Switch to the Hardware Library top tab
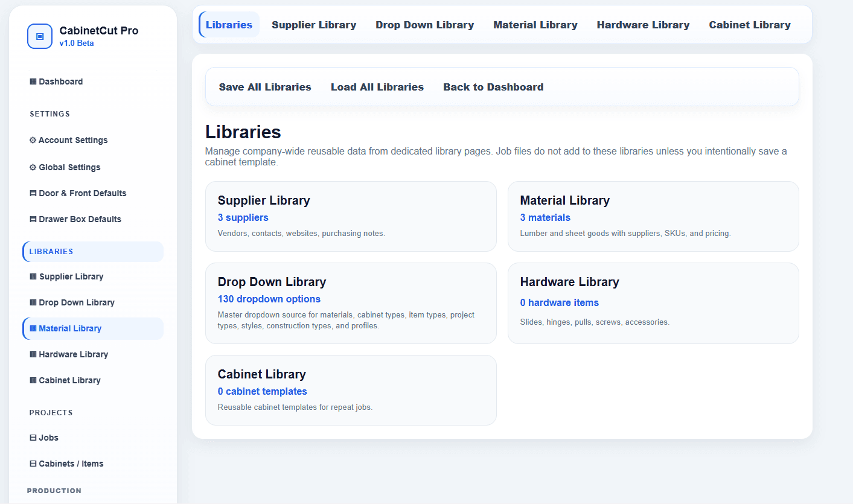This screenshot has width=853, height=504. tap(643, 25)
